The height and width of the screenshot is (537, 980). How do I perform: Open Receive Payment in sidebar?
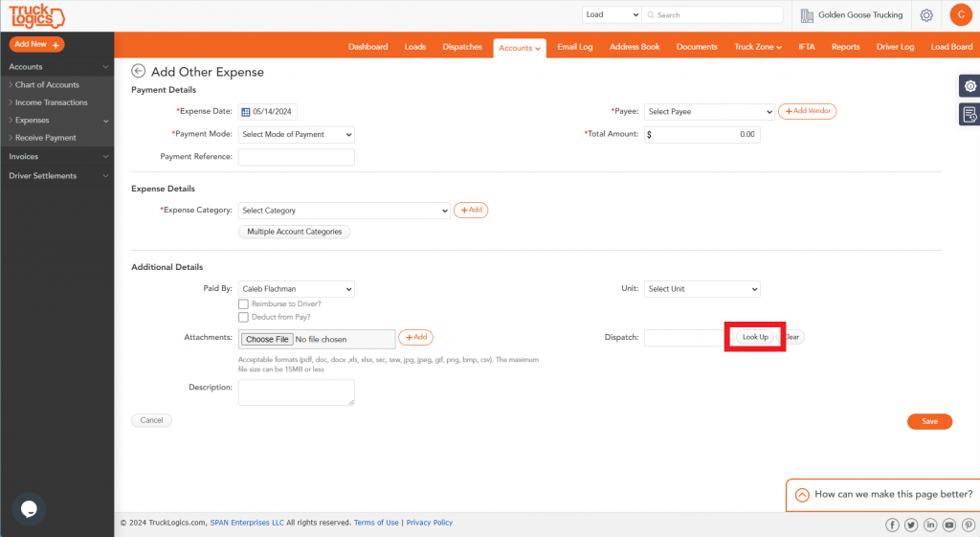[x=46, y=138]
